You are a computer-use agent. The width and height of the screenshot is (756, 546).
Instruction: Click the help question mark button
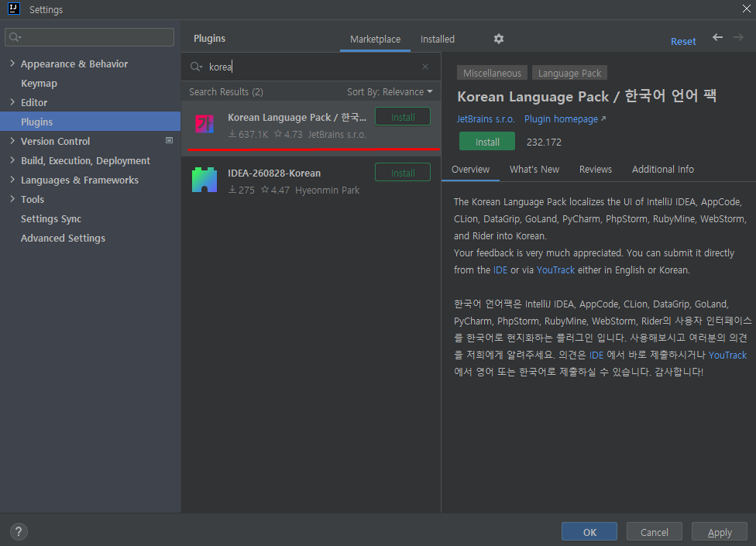point(19,531)
